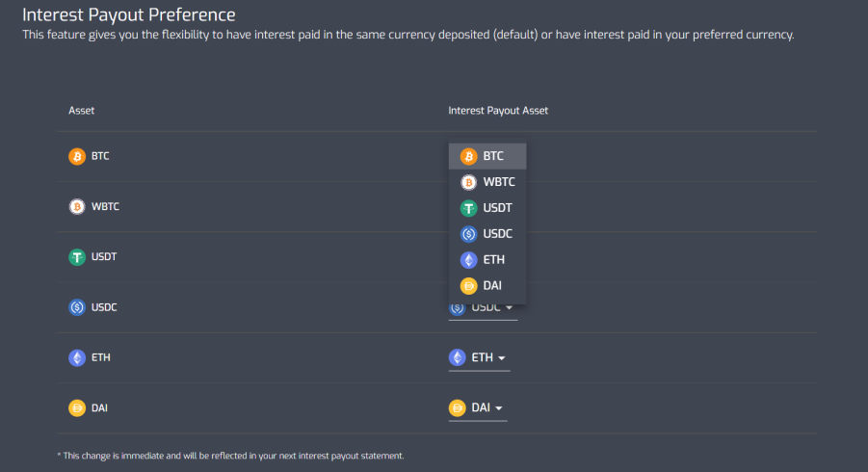Open the DAI interest payout dropdown

(x=478, y=408)
